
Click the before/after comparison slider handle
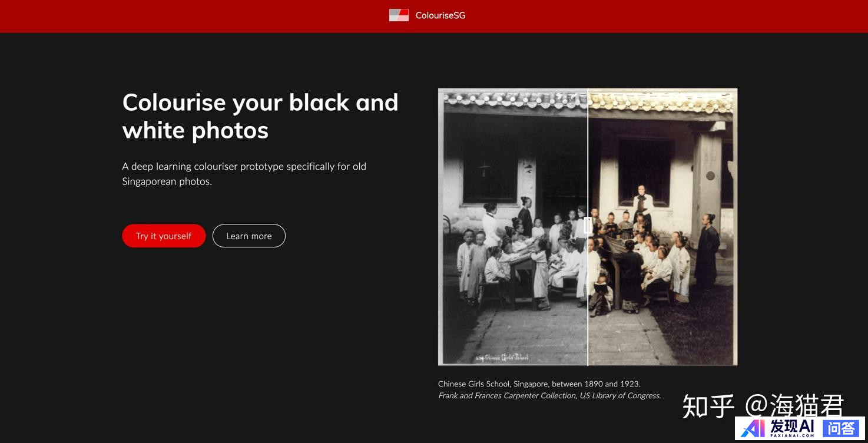[587, 226]
